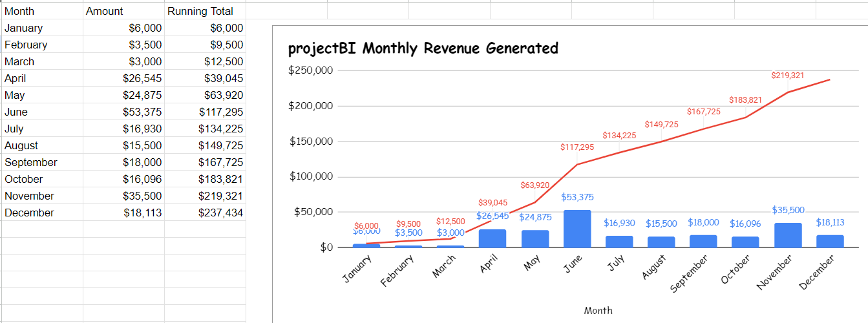
Task: Click the August month cell
Action: coord(42,145)
